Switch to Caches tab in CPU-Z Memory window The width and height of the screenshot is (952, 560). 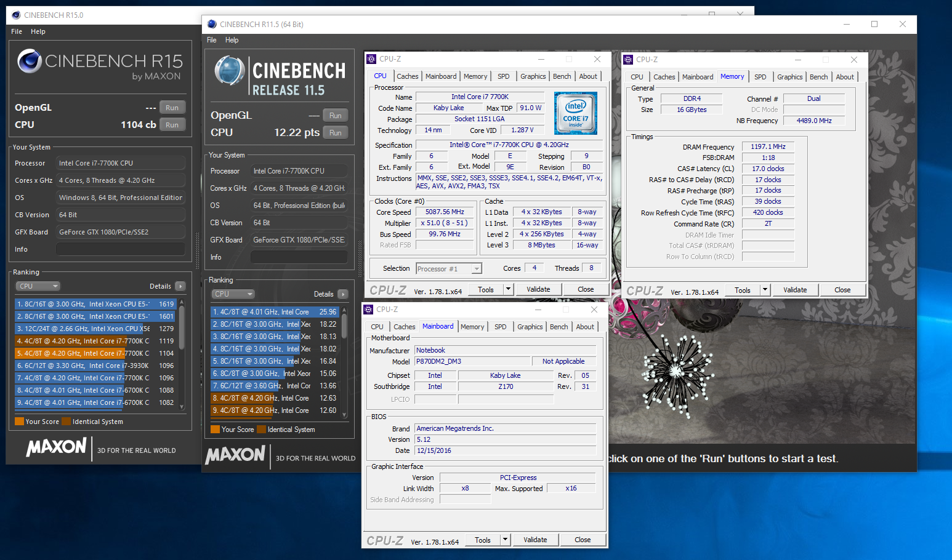point(664,77)
